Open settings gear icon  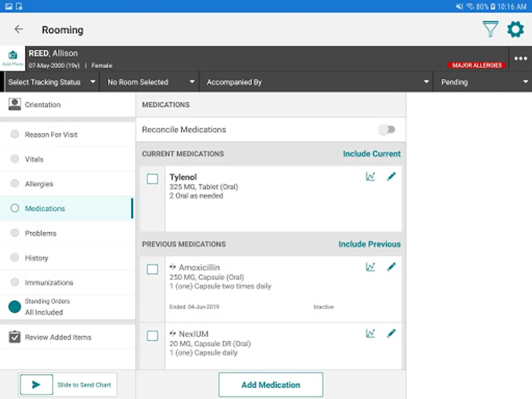click(515, 30)
